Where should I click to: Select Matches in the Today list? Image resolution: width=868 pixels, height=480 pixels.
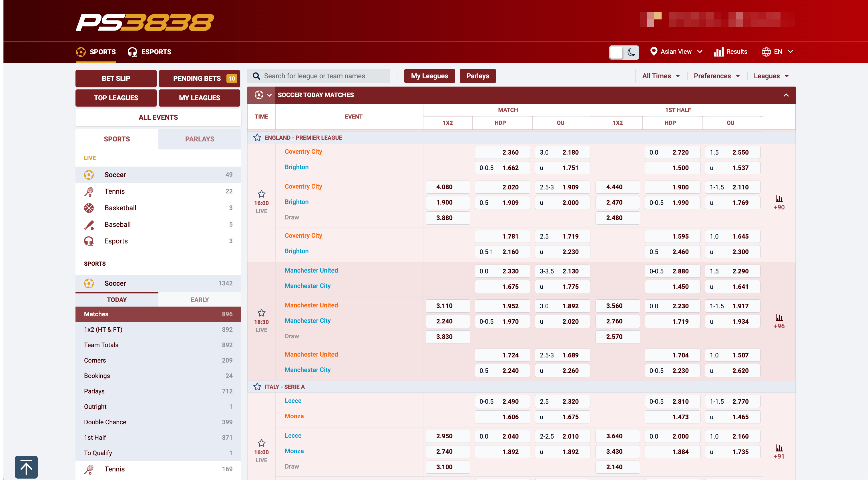tap(158, 314)
